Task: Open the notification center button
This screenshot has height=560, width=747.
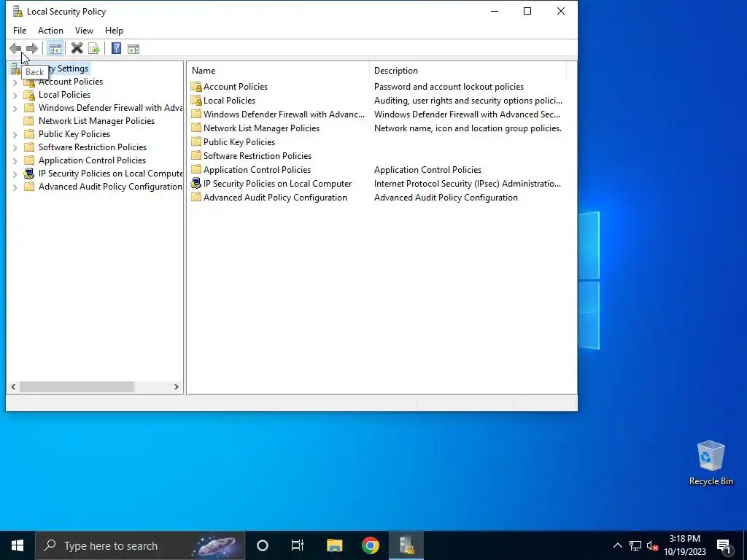Action: pos(724,545)
